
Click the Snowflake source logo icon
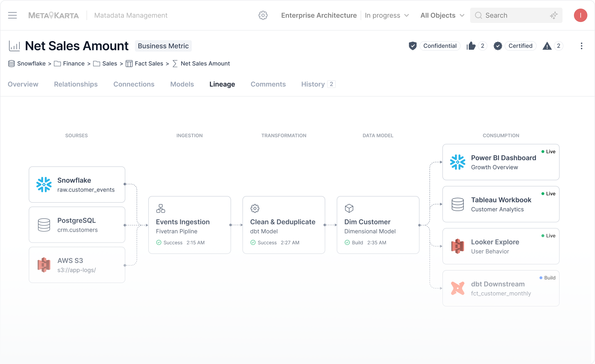pos(44,185)
